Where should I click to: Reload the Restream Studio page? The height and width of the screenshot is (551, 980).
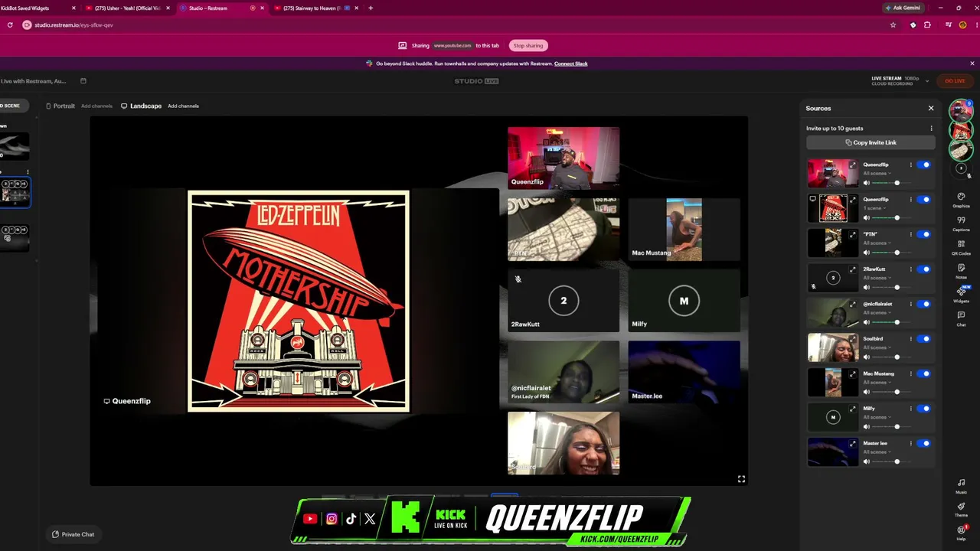click(x=10, y=24)
